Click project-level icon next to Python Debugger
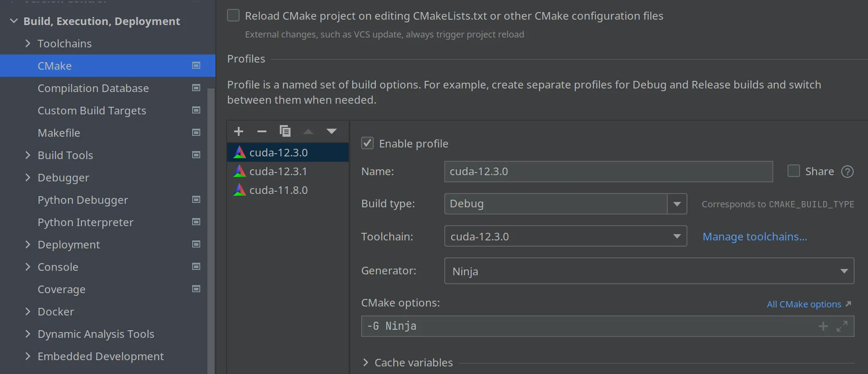This screenshot has width=868, height=374. click(196, 200)
